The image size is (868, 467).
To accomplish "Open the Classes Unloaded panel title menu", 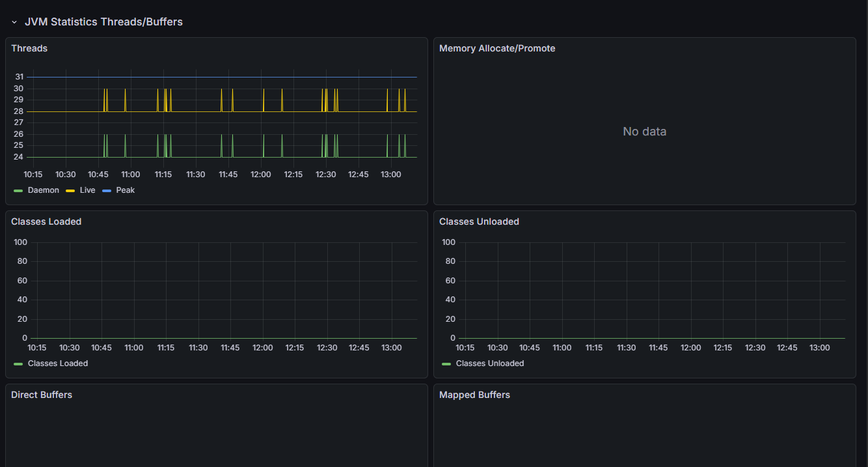I will (x=479, y=221).
